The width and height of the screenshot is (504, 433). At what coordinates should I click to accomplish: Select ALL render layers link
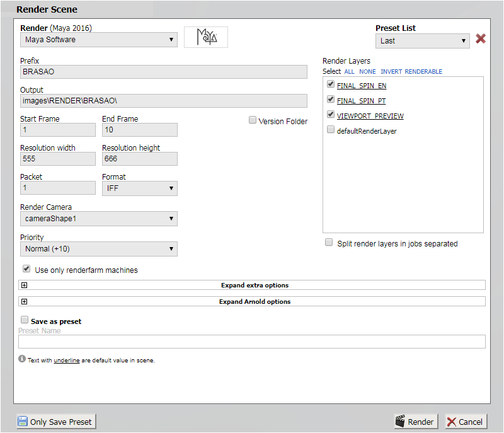tap(349, 72)
